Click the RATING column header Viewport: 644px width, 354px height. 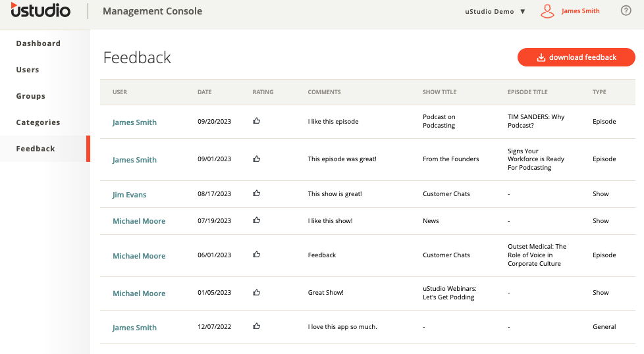coord(263,92)
